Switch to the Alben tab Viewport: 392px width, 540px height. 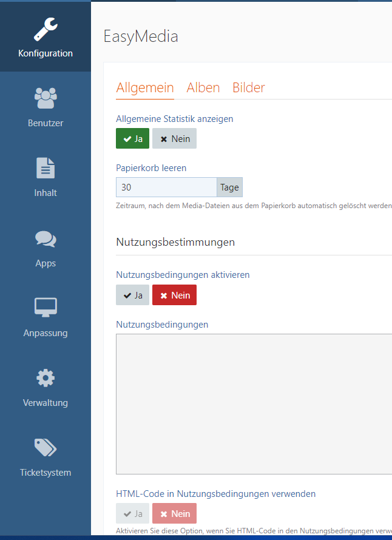(x=203, y=87)
